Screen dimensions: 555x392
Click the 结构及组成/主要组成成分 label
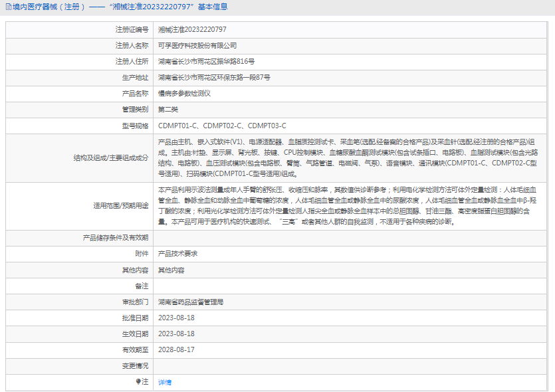pos(111,157)
